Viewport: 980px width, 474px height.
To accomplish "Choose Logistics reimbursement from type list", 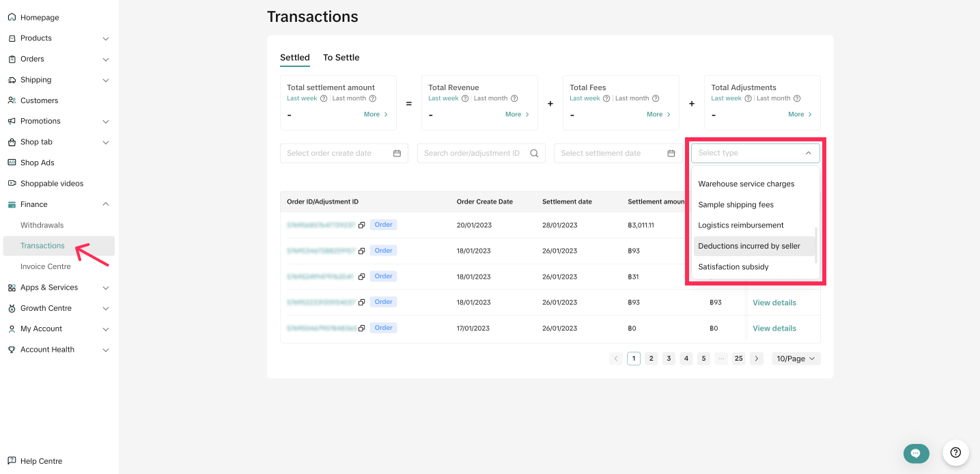I will pyautogui.click(x=740, y=225).
